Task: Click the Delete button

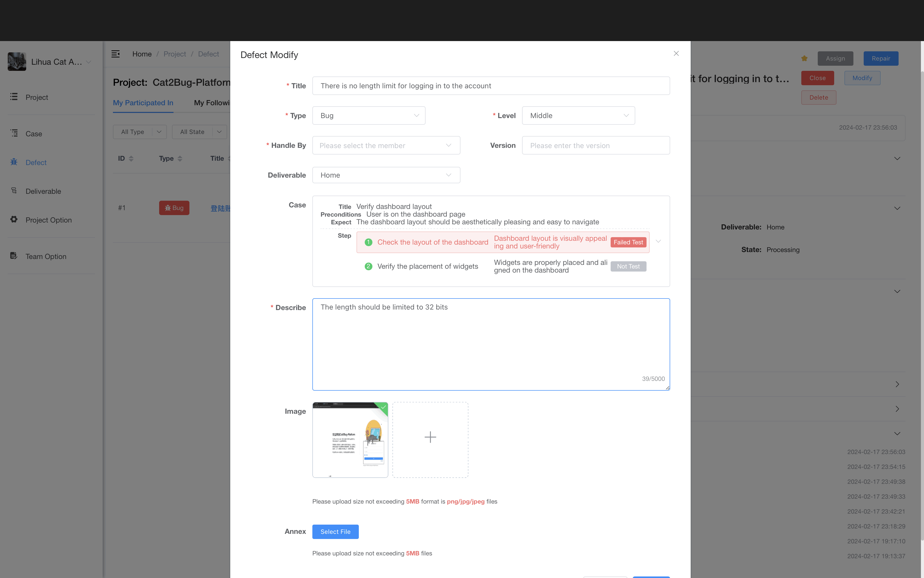Action: 819,98
